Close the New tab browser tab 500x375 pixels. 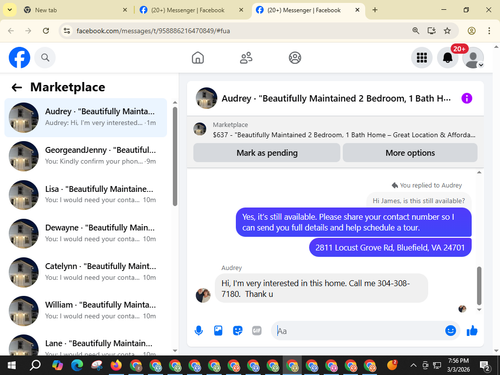(x=125, y=10)
